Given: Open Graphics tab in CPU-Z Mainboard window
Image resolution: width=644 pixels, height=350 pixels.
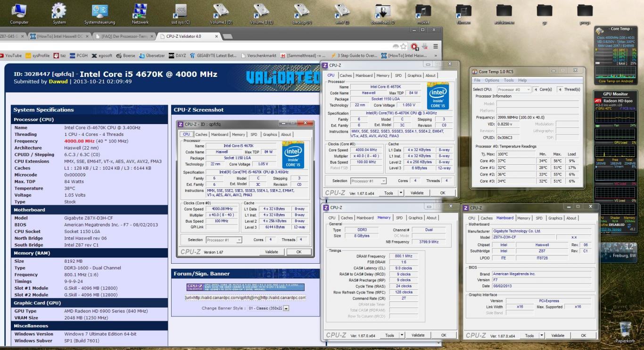Looking at the screenshot, I should point(555,218).
